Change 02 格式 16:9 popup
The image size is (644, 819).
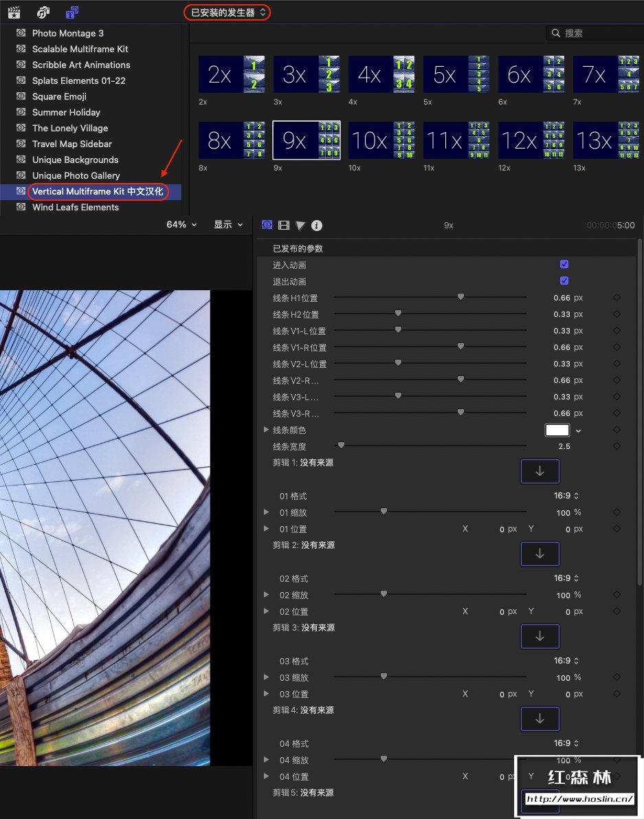click(566, 578)
